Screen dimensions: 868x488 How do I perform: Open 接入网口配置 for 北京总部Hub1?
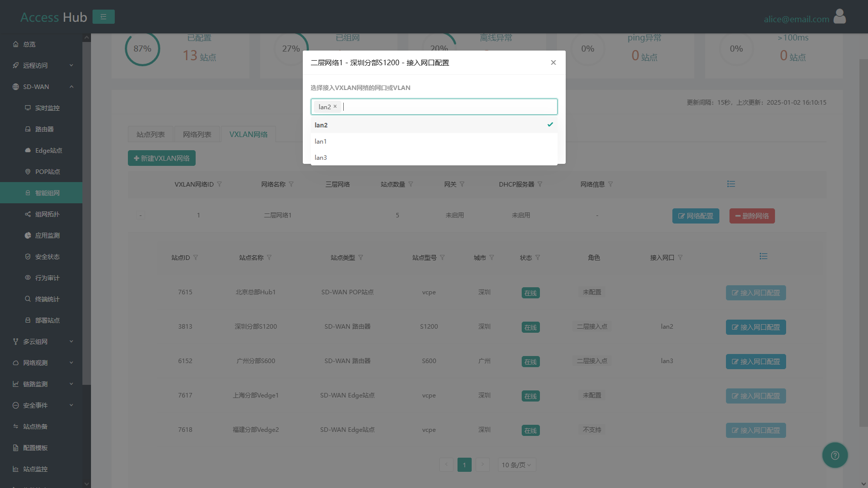(x=756, y=293)
